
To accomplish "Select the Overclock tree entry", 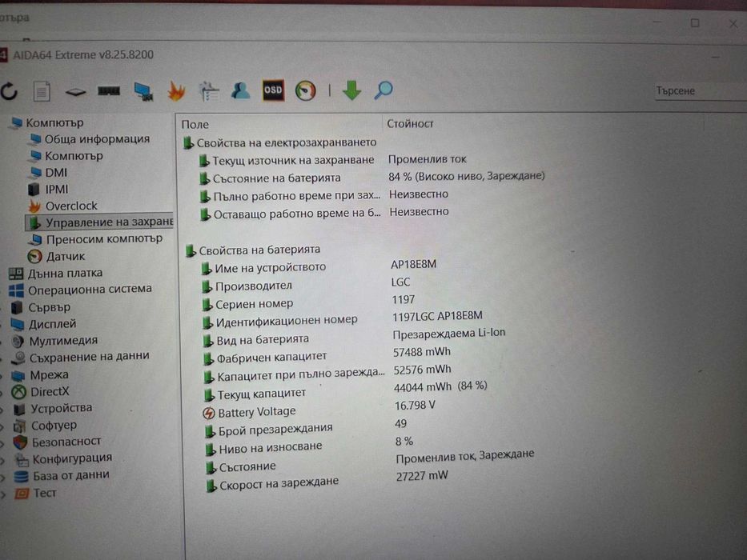I will (x=63, y=206).
